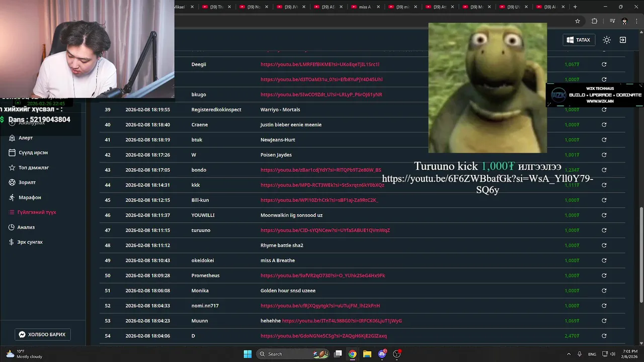644x362 pixels.
Task: Bookmark this page with star icon
Action: tap(578, 21)
